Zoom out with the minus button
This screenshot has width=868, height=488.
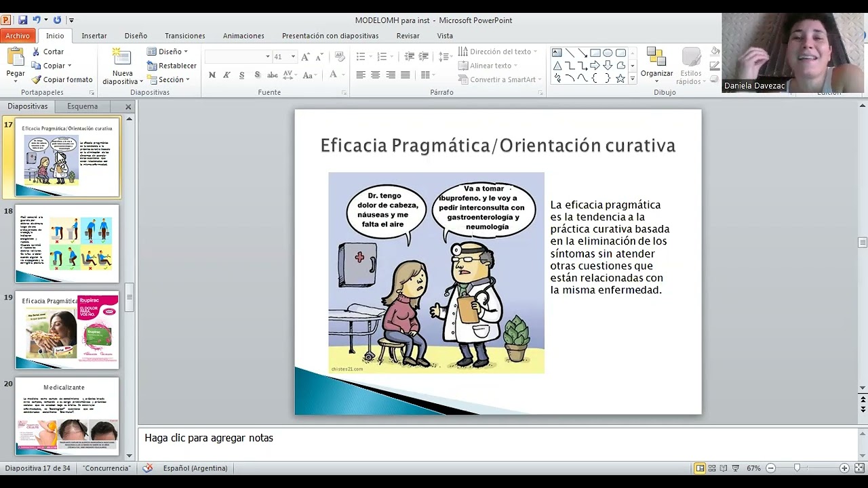point(770,468)
